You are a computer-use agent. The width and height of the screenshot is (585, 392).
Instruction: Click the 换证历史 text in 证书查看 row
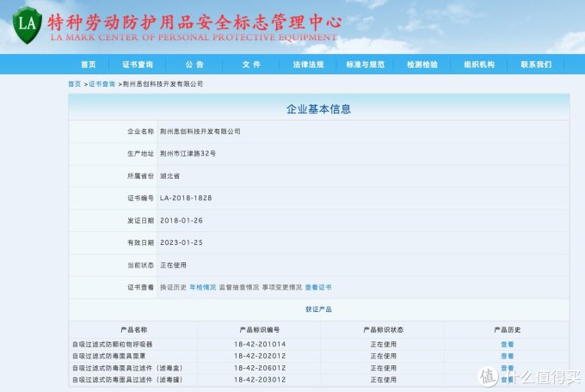(x=173, y=287)
